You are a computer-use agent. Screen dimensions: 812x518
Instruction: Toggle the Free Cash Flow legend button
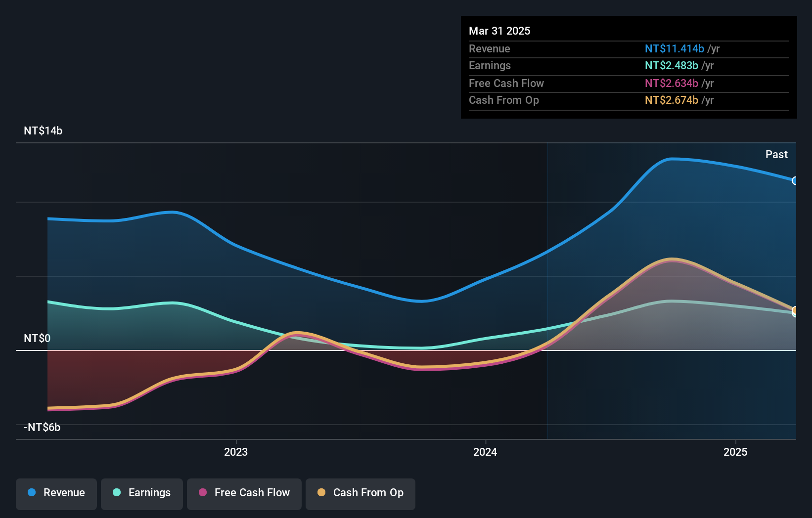pos(244,494)
